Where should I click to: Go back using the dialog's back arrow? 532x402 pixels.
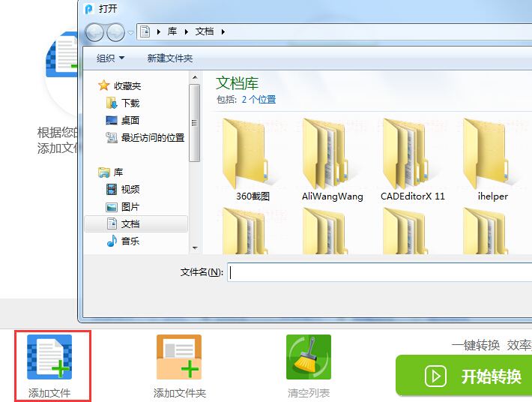(x=94, y=32)
